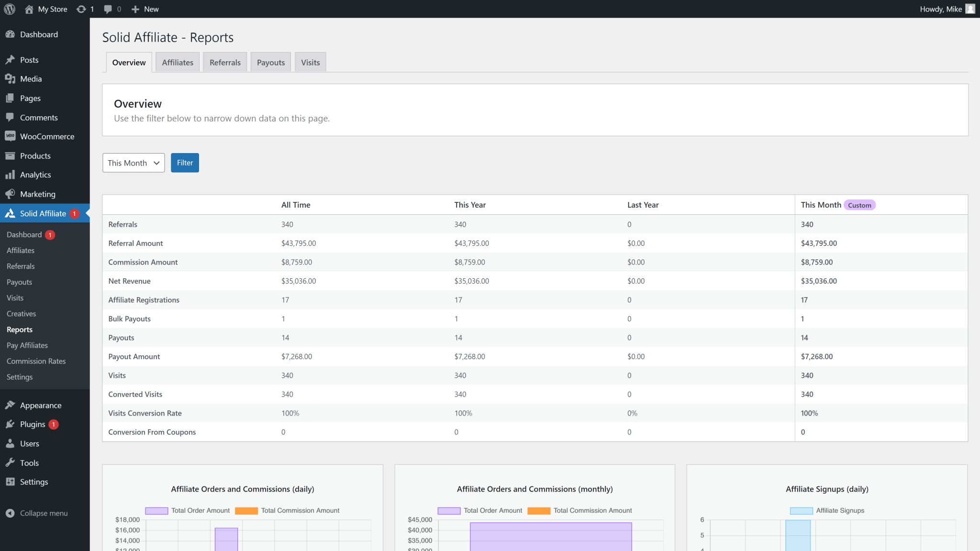Click the WordPress logo icon
This screenshot has width=980, height=551.
[x=10, y=9]
